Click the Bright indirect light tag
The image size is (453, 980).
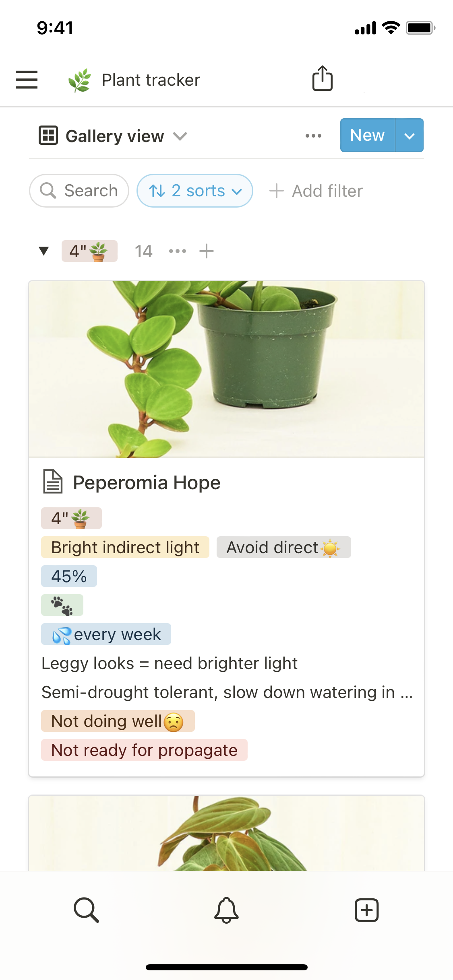tap(125, 547)
